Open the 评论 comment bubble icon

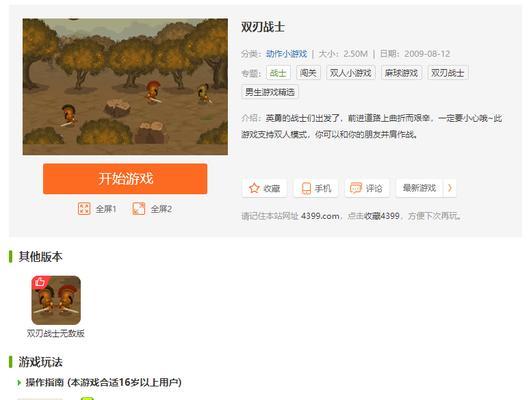click(x=356, y=188)
